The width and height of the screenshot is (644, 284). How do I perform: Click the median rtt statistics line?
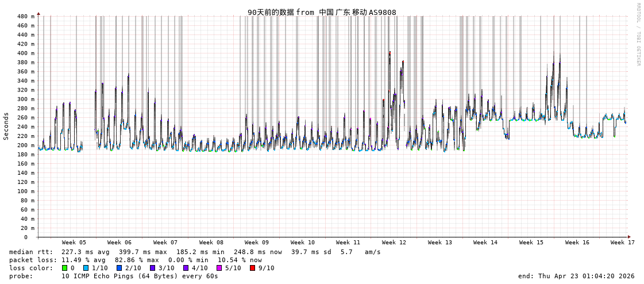pyautogui.click(x=195, y=252)
